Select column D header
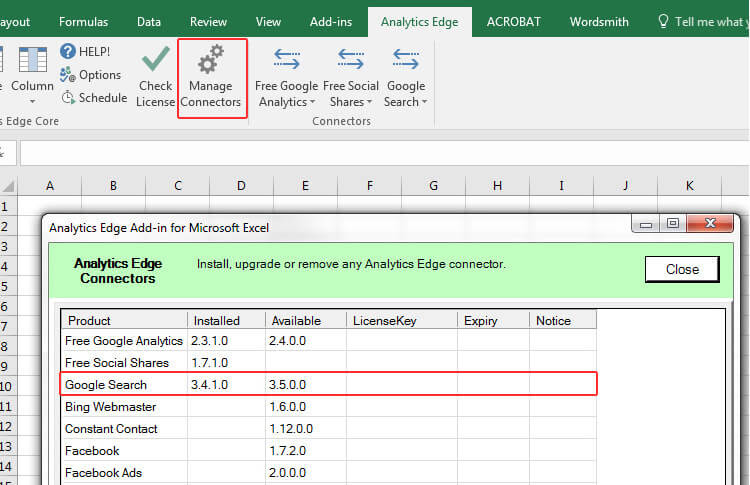 241,186
